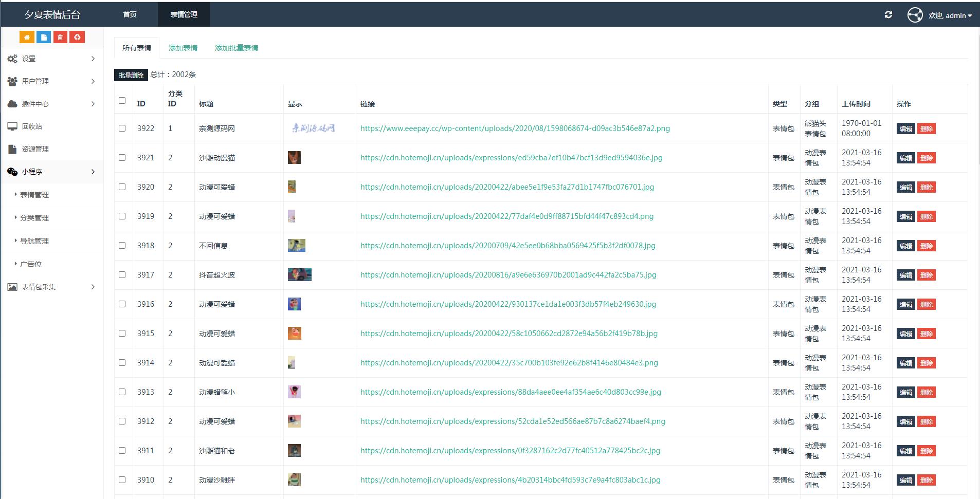The image size is (980, 499).
Task: Check the checkbox for row ID 3922
Action: pos(122,128)
